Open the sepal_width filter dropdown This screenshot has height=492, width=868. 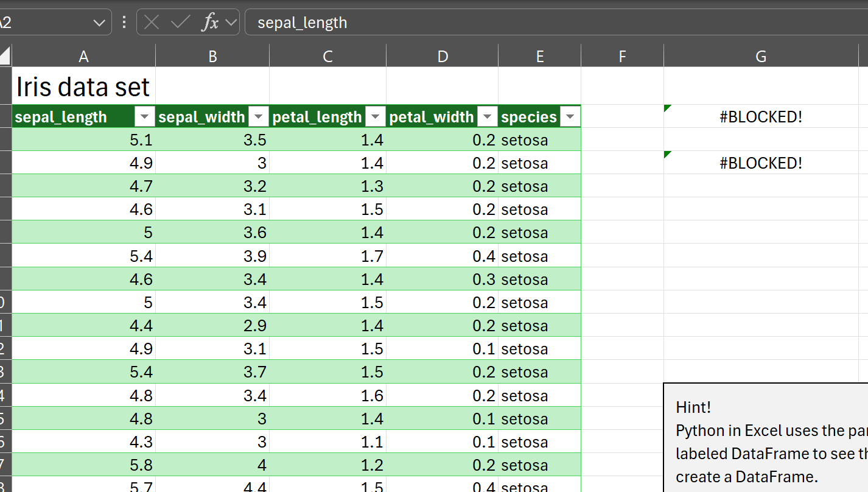[x=259, y=116]
